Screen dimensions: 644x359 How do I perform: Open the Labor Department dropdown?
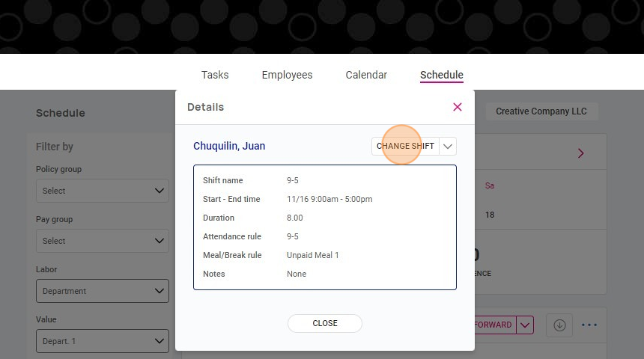[x=103, y=291]
